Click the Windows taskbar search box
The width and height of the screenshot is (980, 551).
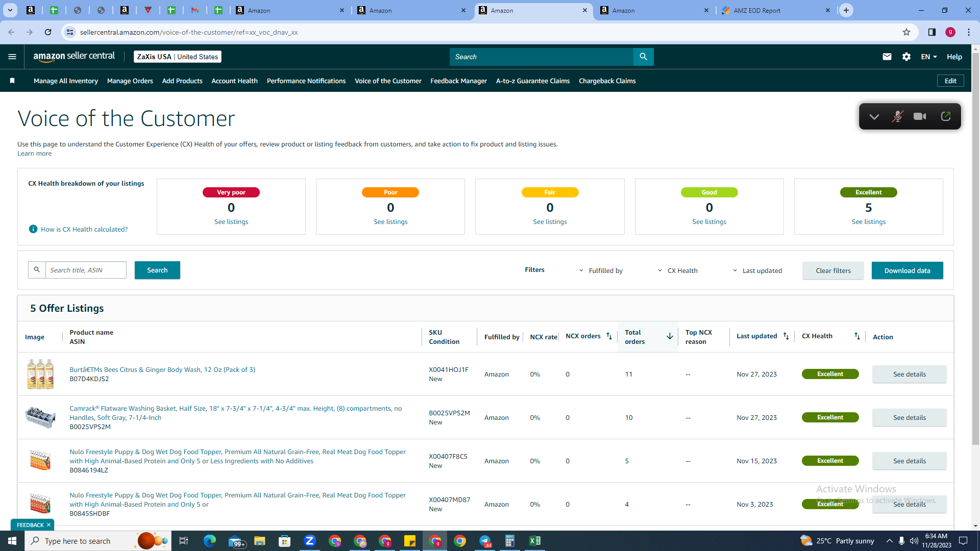(98, 541)
